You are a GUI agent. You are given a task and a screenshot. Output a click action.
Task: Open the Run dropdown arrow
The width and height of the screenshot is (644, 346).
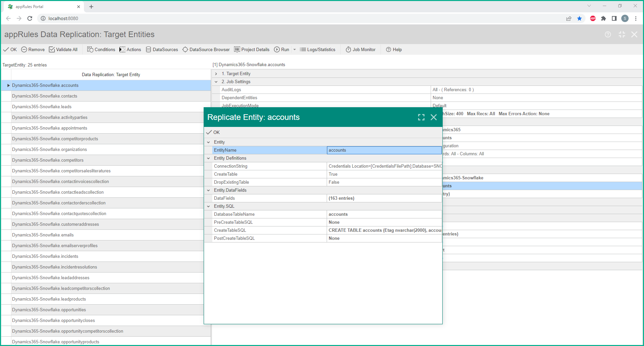point(295,49)
